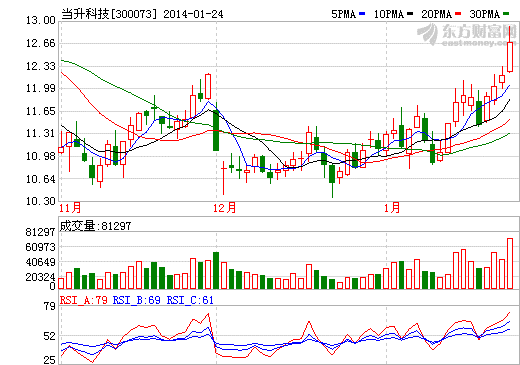520x365 pixels.
Task: Select the 5PMA legend label
Action: [344, 14]
